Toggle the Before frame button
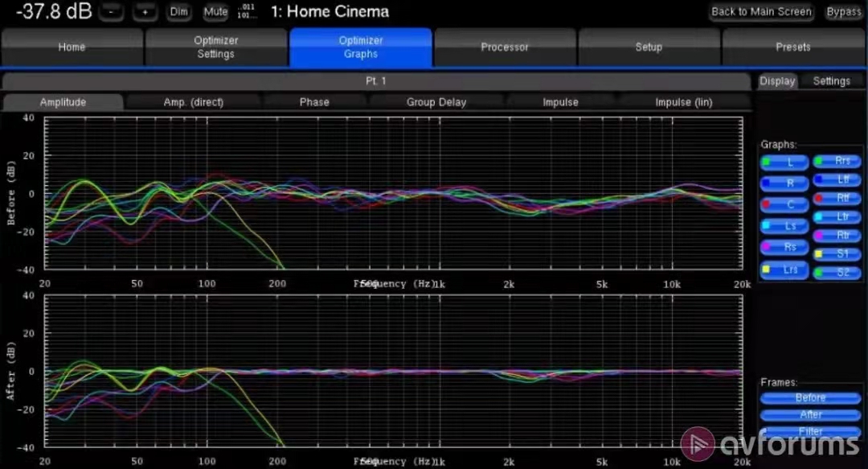868x469 pixels. click(810, 397)
